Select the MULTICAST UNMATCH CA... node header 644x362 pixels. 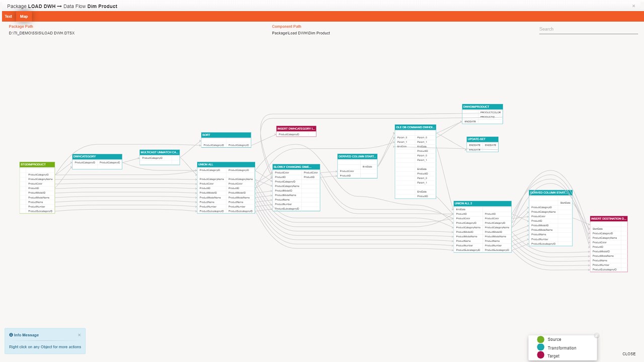click(159, 152)
